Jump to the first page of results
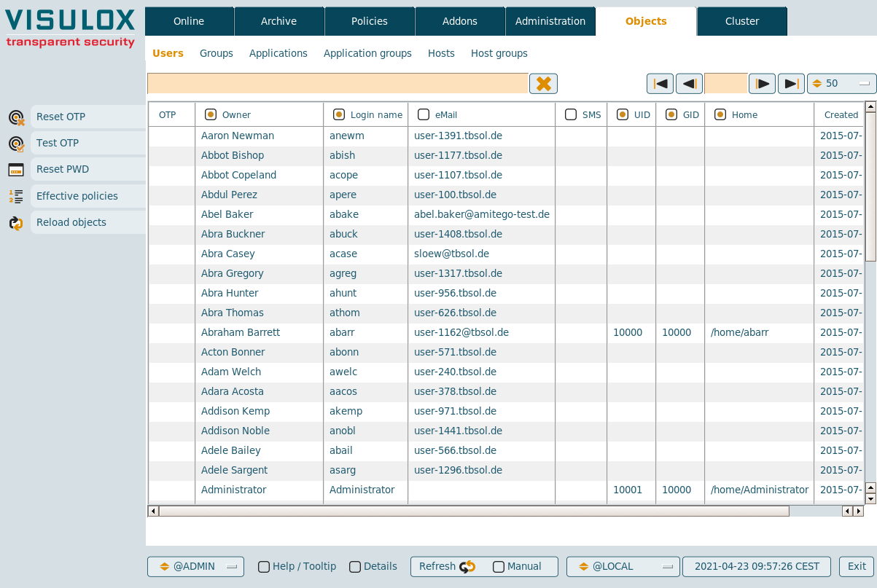The height and width of the screenshot is (588, 877). click(x=660, y=84)
